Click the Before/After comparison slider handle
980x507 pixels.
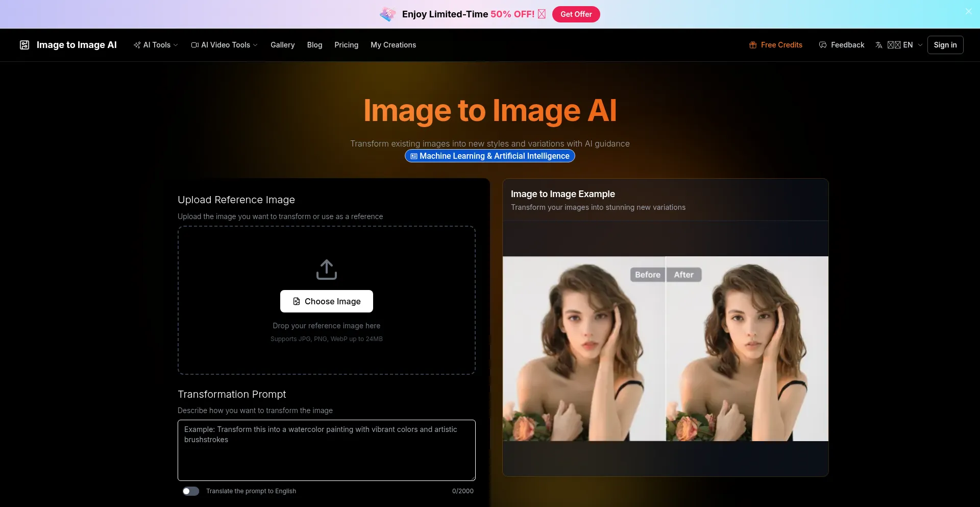click(666, 349)
